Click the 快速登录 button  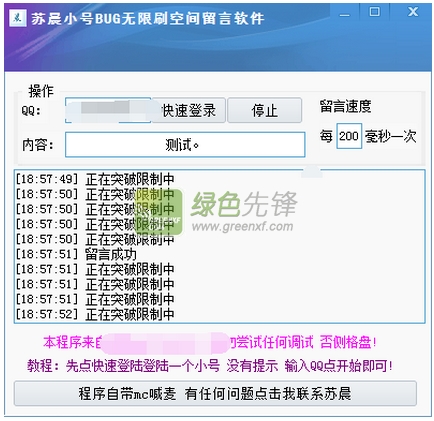tap(189, 110)
